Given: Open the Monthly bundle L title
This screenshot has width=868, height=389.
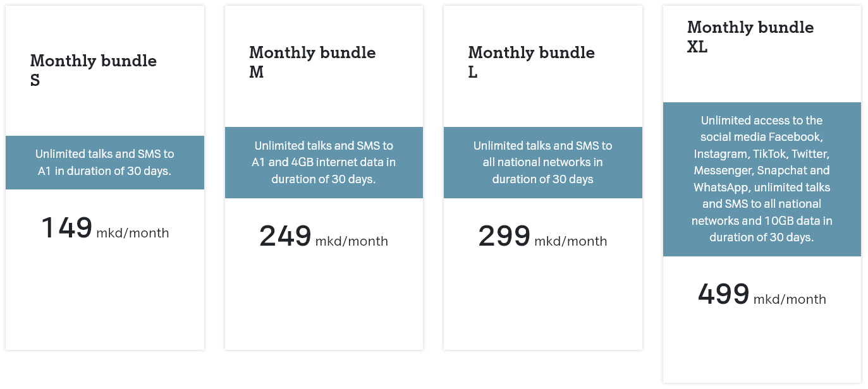Looking at the screenshot, I should click(x=531, y=62).
